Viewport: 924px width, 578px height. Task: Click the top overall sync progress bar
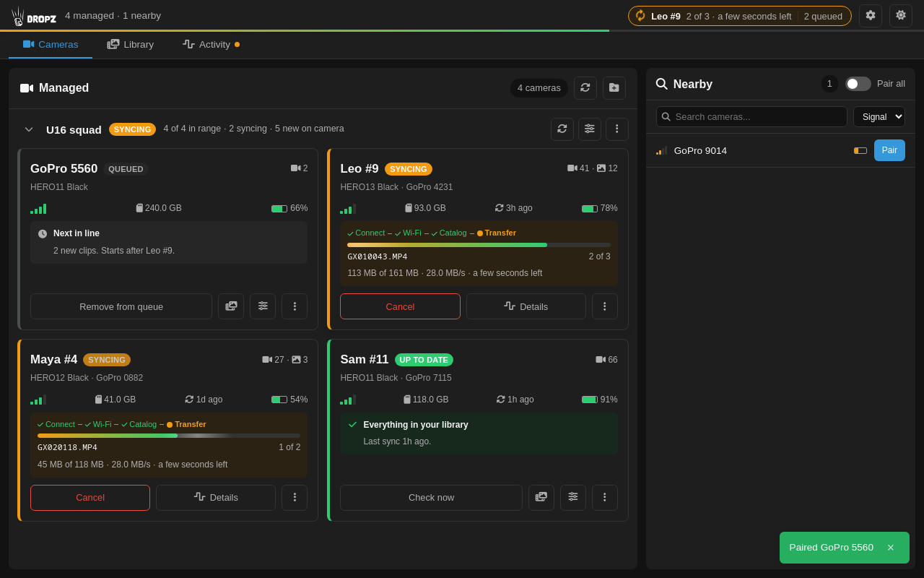pos(462,31)
